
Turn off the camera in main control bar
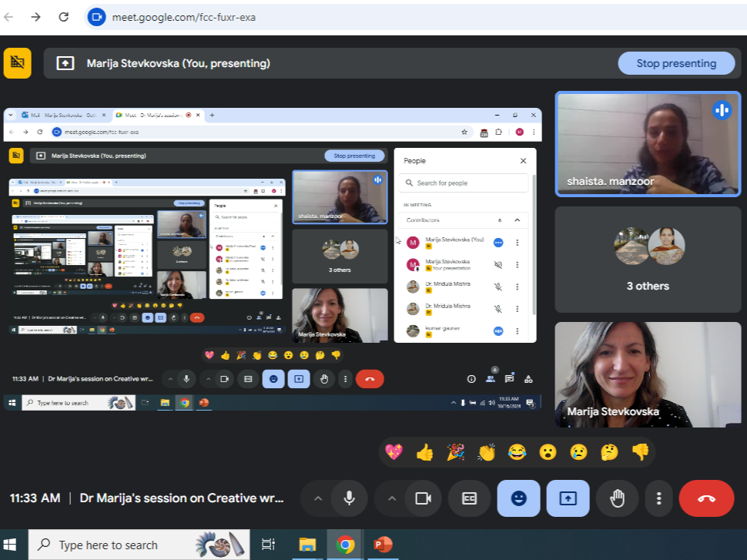click(423, 498)
